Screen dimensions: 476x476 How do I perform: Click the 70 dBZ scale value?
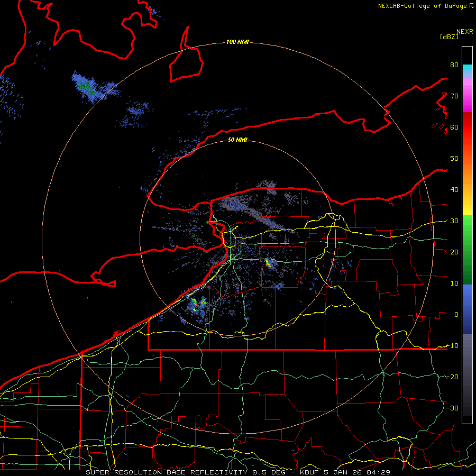click(x=454, y=96)
